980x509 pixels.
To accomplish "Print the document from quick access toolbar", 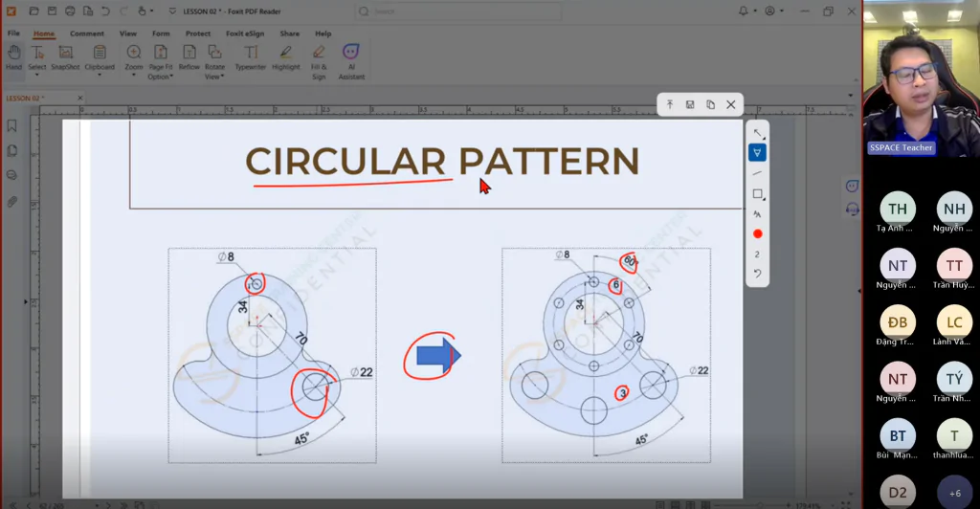I will (70, 11).
